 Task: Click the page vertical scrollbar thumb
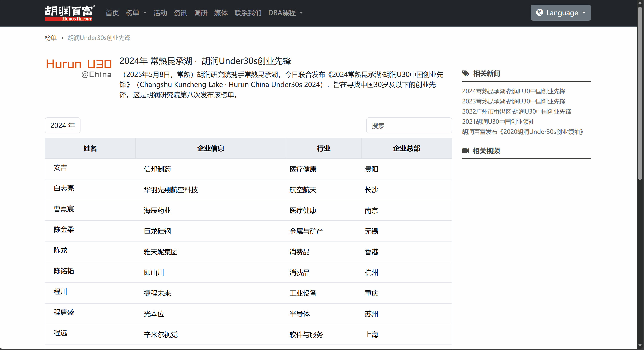(640, 93)
